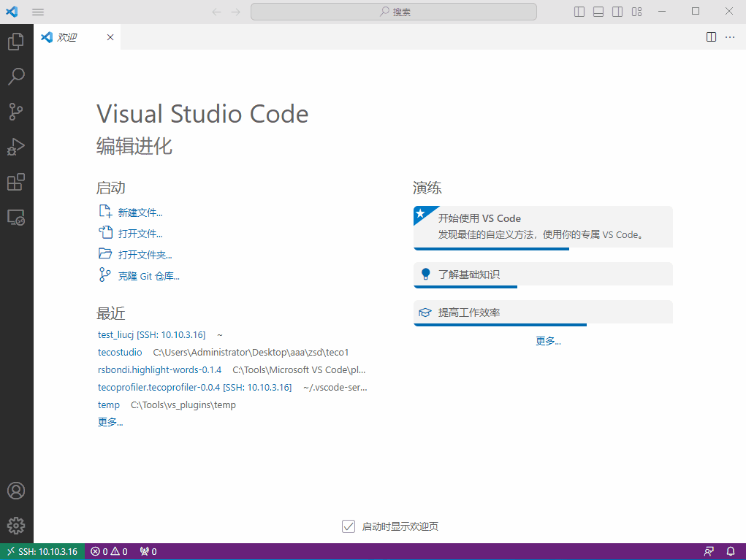Open 了解基础知识 walkthrough
Viewport: 746px width, 560px height.
543,275
